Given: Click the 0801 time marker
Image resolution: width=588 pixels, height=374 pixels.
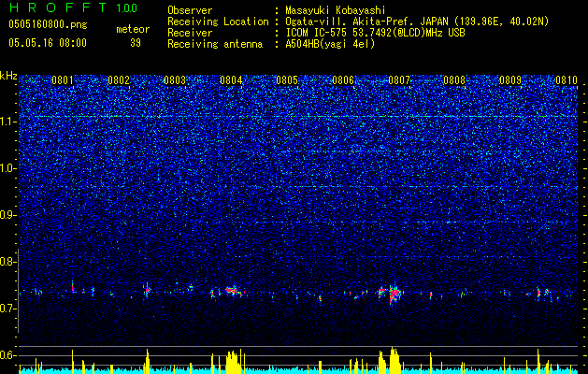Looking at the screenshot, I should (x=63, y=80).
